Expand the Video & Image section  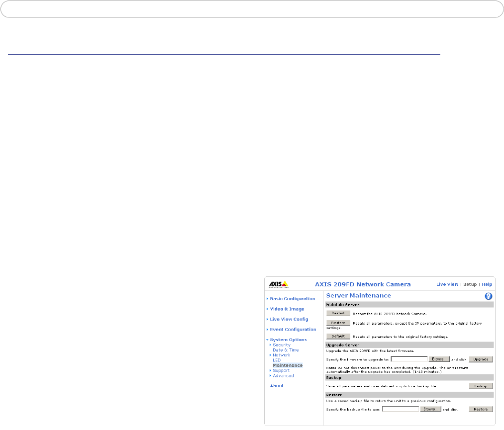(287, 309)
